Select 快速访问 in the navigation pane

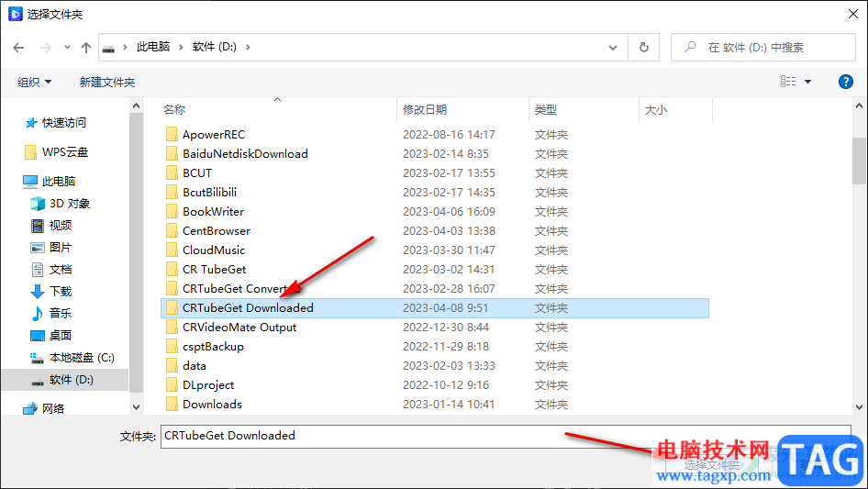(64, 122)
